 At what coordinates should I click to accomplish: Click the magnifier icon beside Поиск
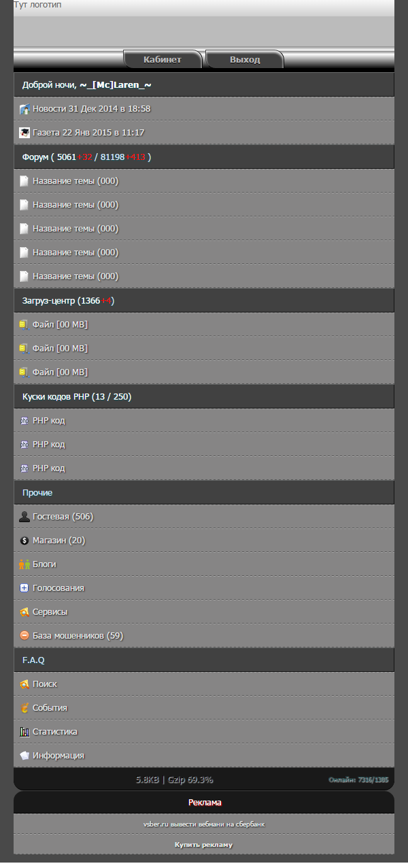tap(24, 684)
